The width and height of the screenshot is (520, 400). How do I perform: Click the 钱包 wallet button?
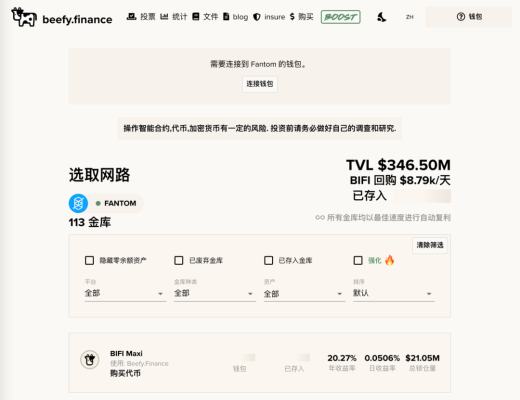pos(469,17)
